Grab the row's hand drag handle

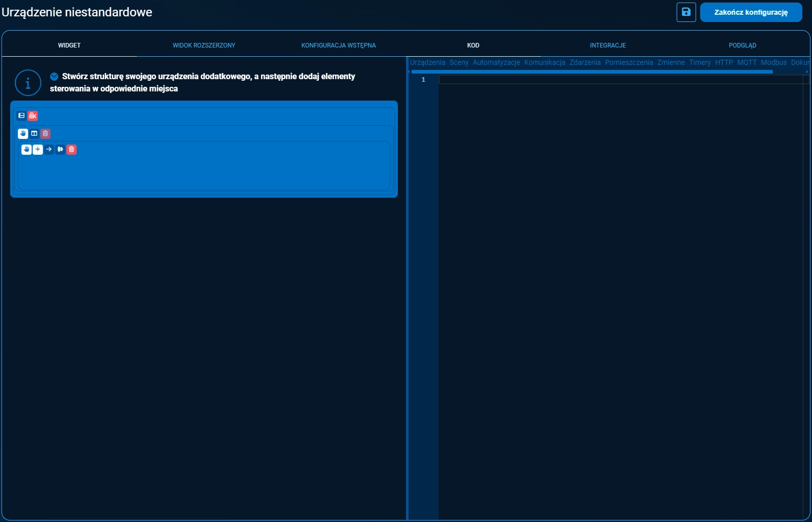coord(23,133)
